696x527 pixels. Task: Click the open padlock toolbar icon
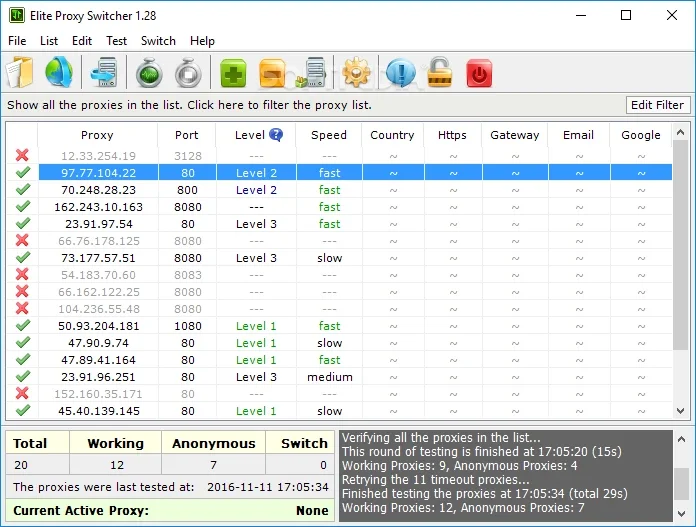(439, 72)
